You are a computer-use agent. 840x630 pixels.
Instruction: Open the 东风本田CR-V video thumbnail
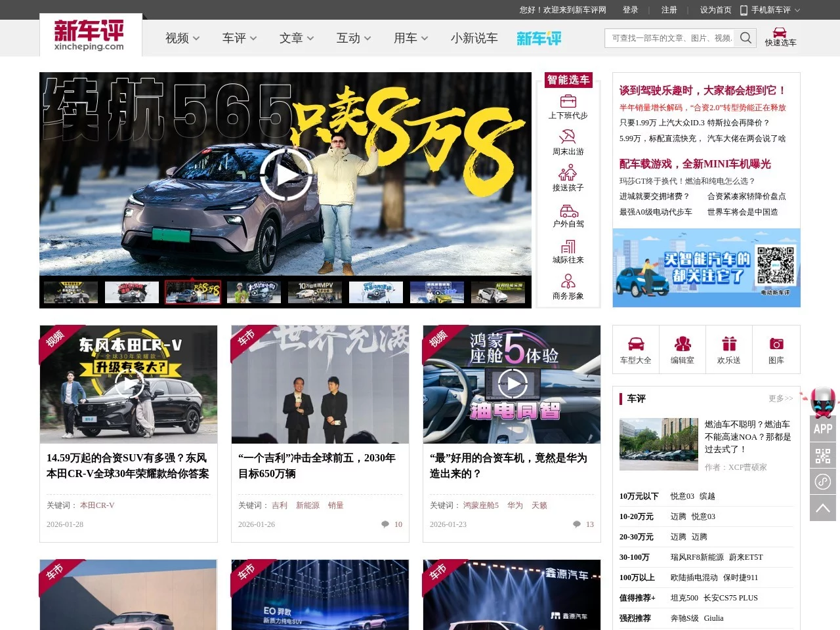[129, 385]
